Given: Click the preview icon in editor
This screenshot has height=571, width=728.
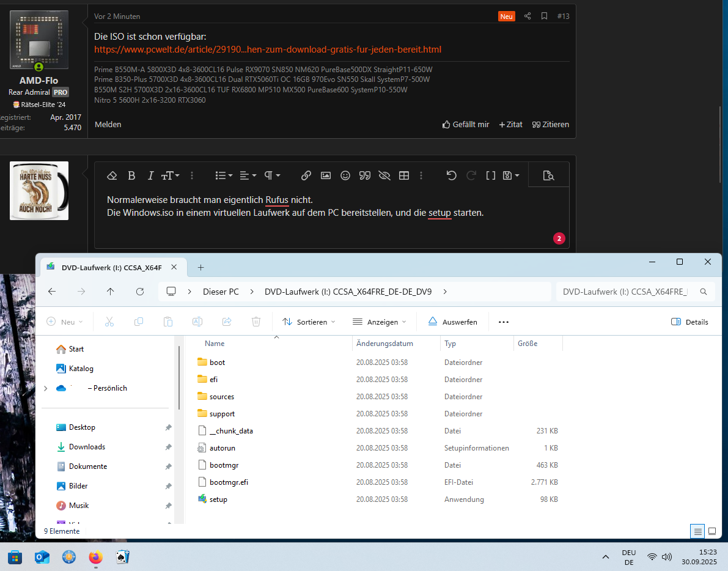Looking at the screenshot, I should (x=548, y=175).
